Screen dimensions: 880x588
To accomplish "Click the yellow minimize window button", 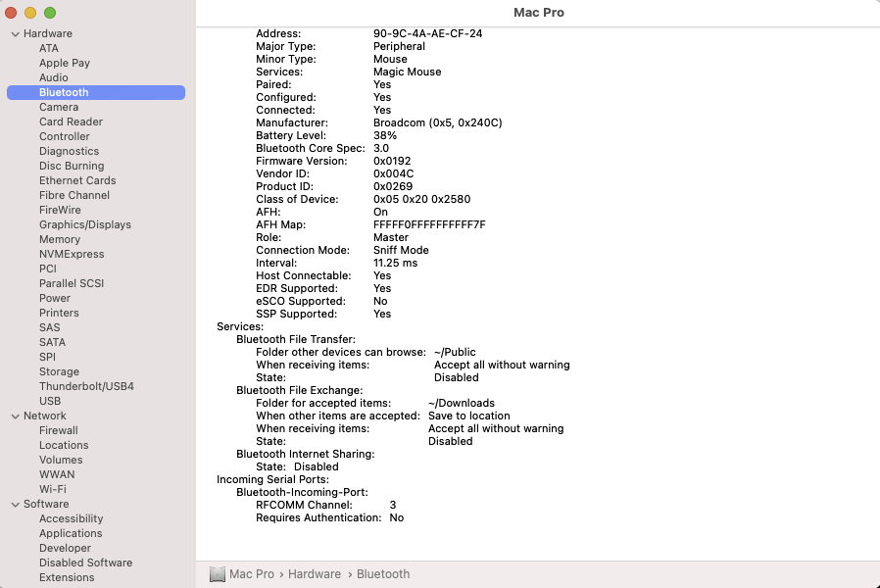I will [x=30, y=13].
